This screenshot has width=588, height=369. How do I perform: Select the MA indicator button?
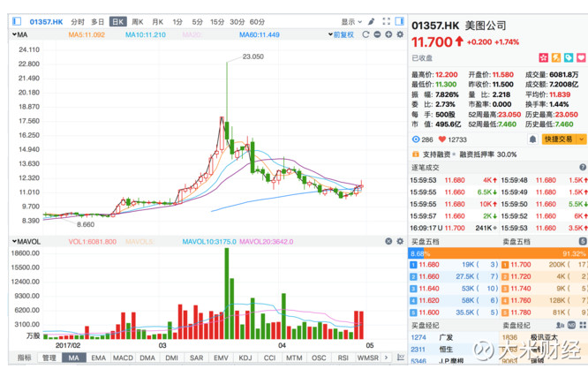[74, 358]
